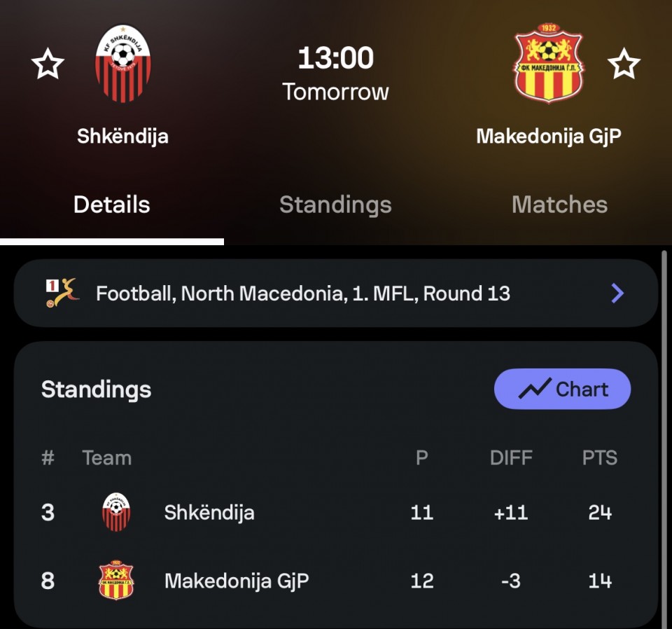Click the trend line icon in Chart button
This screenshot has height=629, width=672.
coord(535,389)
